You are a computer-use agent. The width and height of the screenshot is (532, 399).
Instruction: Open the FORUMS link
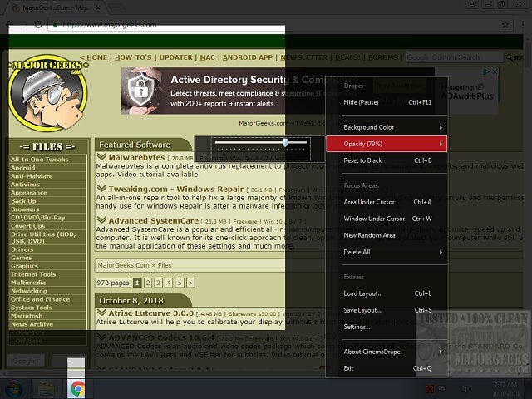382,57
